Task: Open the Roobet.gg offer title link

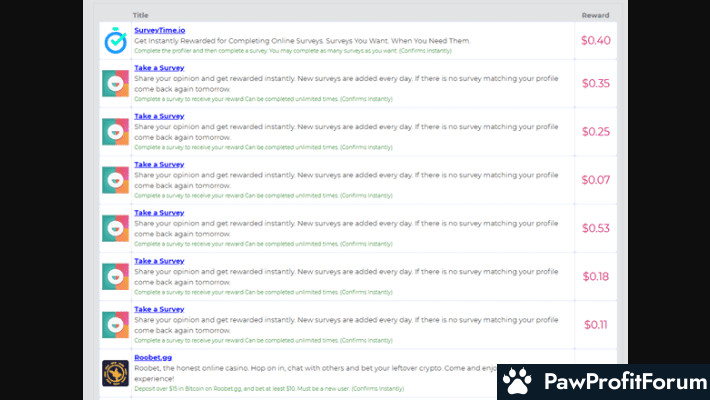Action: coord(153,357)
